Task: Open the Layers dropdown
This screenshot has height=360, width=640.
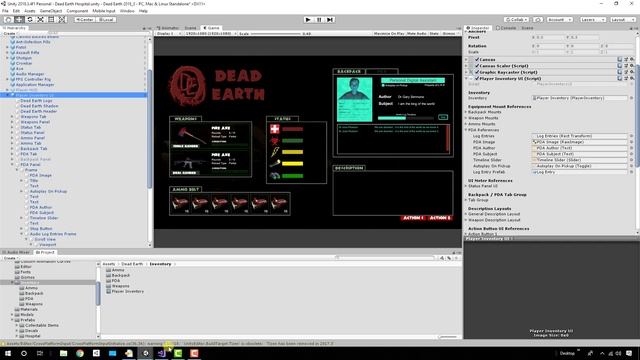Action: 592,20
